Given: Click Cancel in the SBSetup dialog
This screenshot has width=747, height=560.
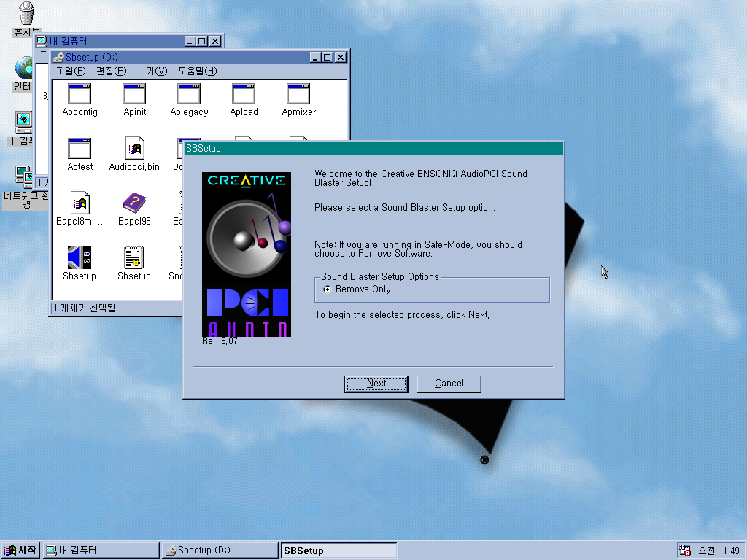Looking at the screenshot, I should pyautogui.click(x=449, y=384).
